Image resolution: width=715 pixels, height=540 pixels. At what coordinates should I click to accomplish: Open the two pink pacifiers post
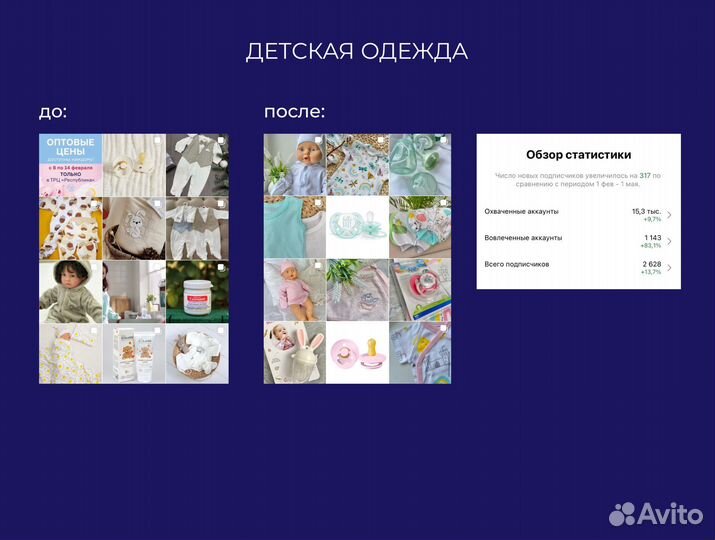click(358, 353)
